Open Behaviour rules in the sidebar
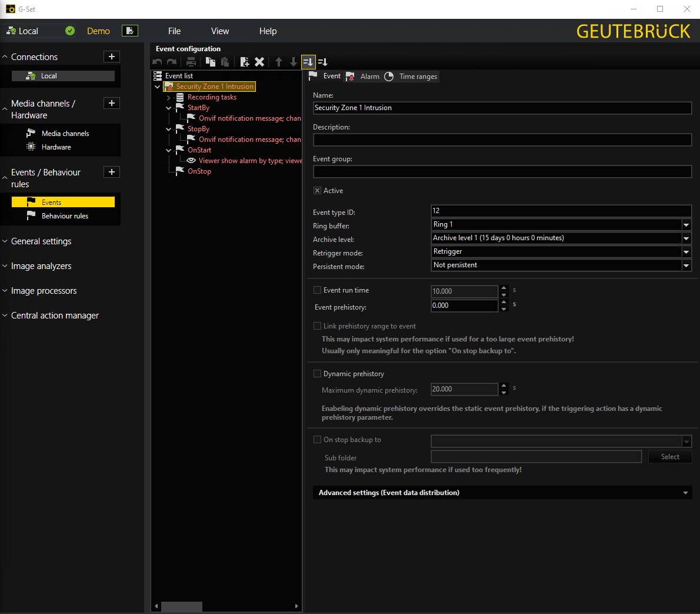 point(65,216)
